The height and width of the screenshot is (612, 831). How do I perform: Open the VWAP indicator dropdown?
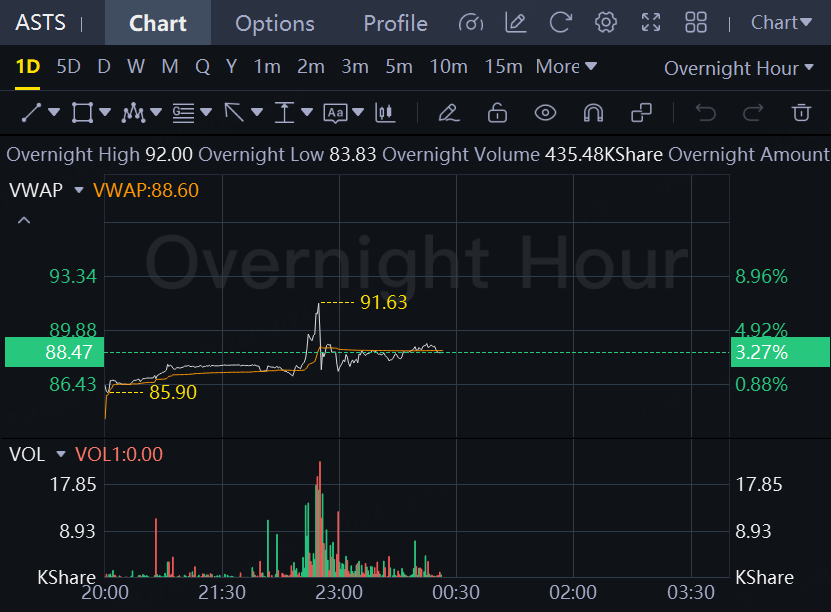coord(79,190)
